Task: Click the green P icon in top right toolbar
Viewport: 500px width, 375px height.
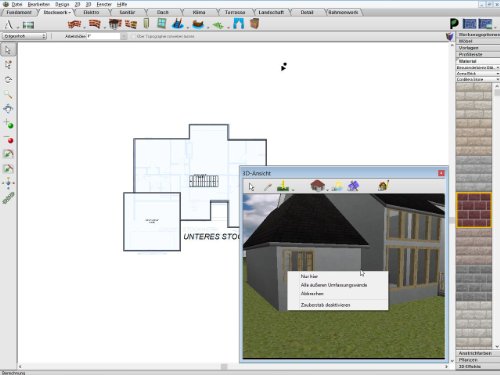Action: pos(454,24)
